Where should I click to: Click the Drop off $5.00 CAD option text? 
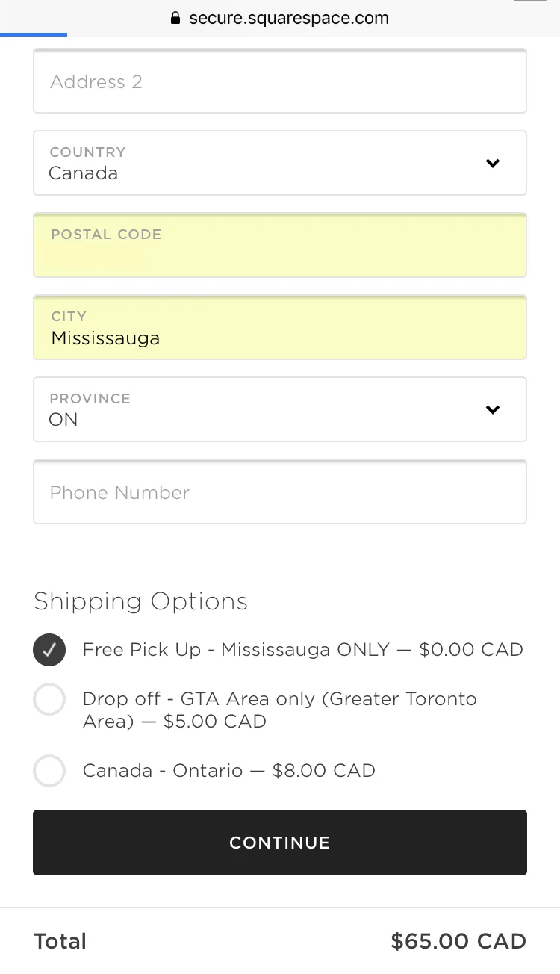tap(280, 710)
